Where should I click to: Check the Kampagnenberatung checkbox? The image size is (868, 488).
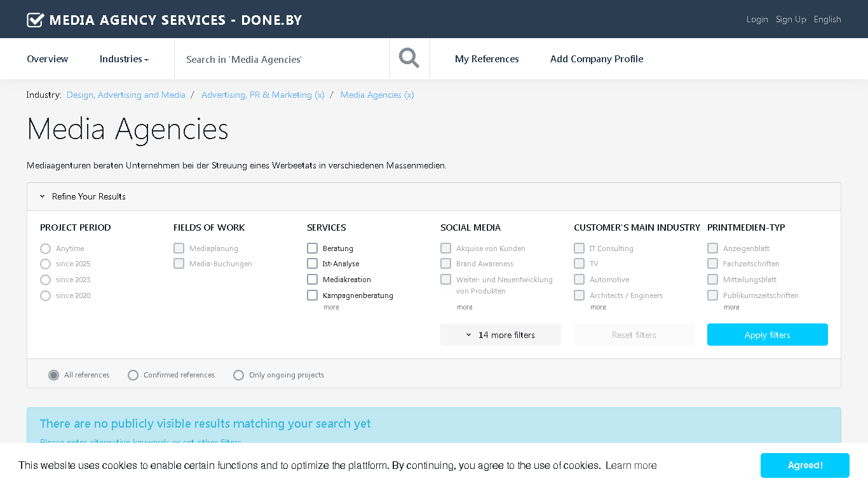tap(312, 295)
